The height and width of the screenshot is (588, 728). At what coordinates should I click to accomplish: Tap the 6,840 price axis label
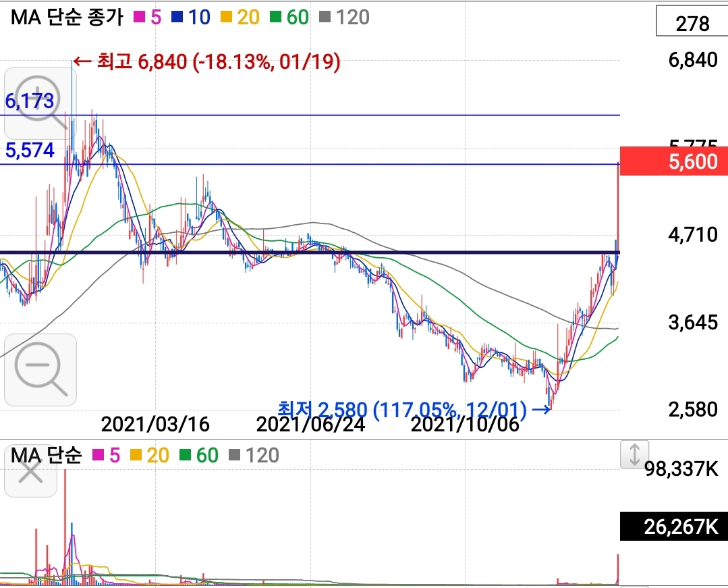pos(693,60)
